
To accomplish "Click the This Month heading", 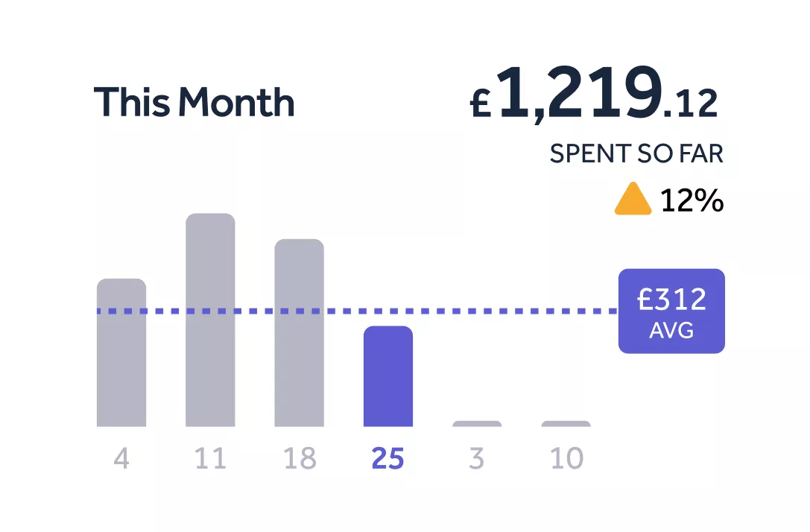I will tap(194, 102).
